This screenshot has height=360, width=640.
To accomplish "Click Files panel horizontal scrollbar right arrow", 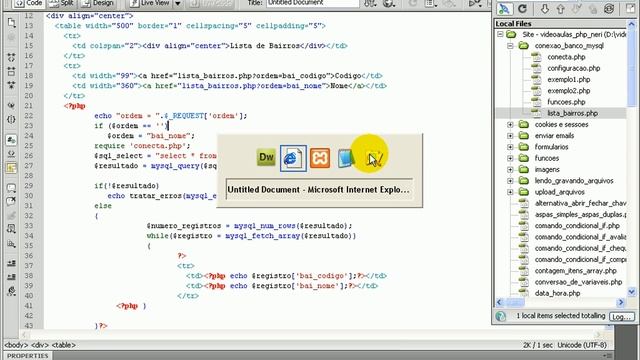I will (x=621, y=302).
